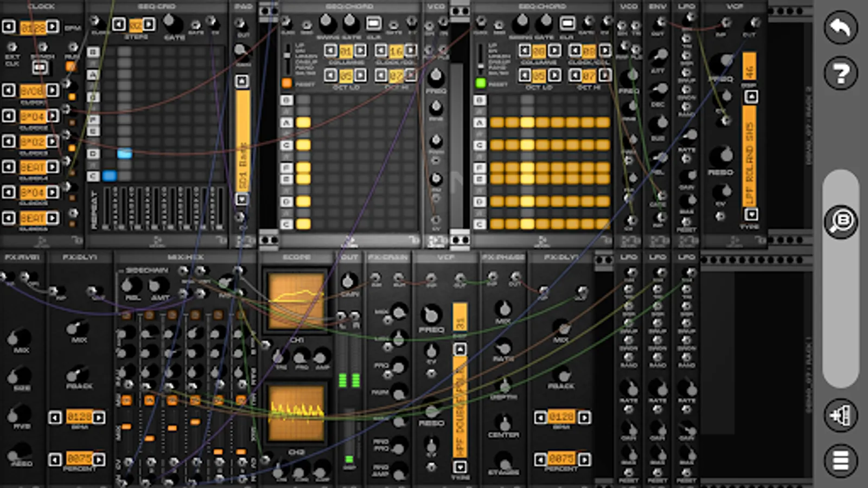868x488 pixels.
Task: Click the DEC knob in ENV module
Action: point(659,89)
